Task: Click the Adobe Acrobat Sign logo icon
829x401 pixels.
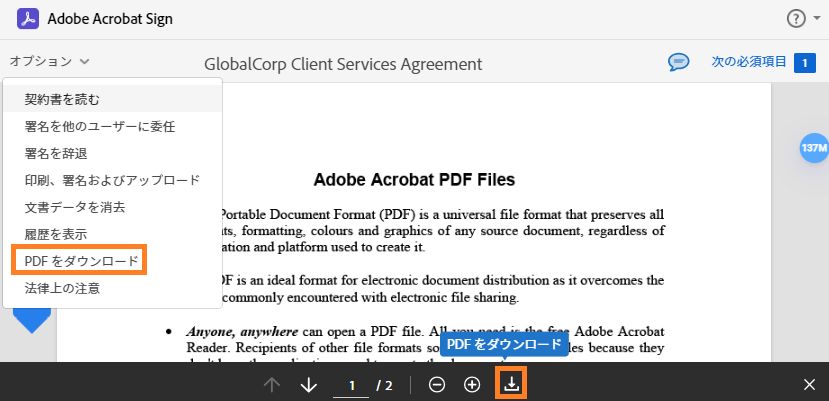Action: pos(27,19)
